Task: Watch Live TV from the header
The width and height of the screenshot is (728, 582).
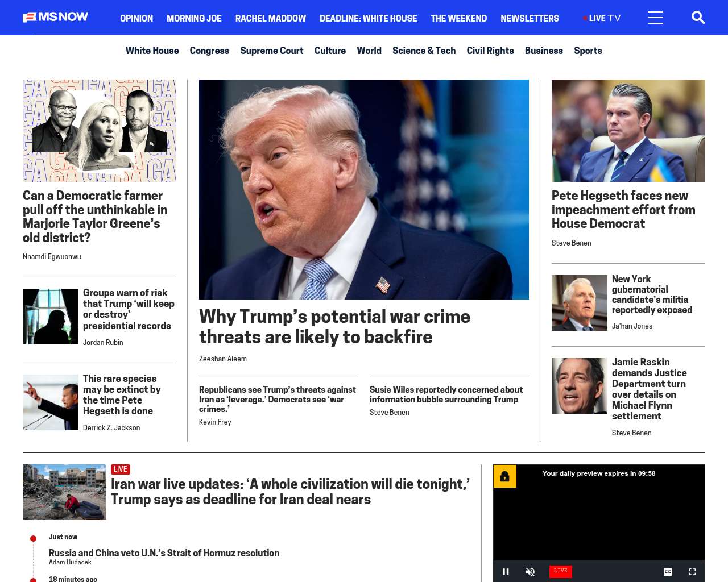Action: click(x=602, y=18)
